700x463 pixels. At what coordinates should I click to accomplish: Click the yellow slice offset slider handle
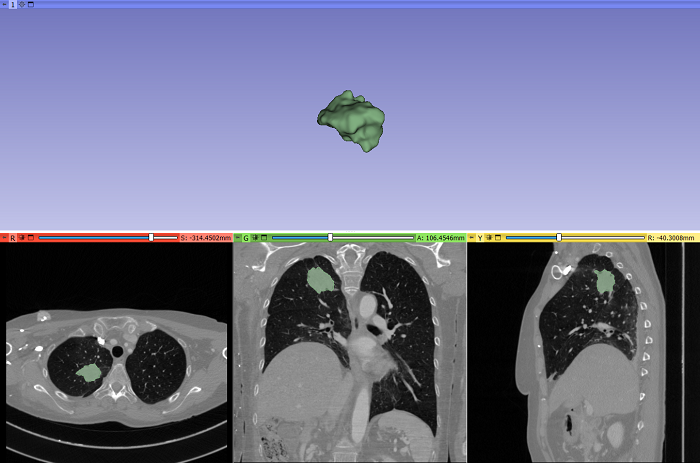pyautogui.click(x=558, y=238)
